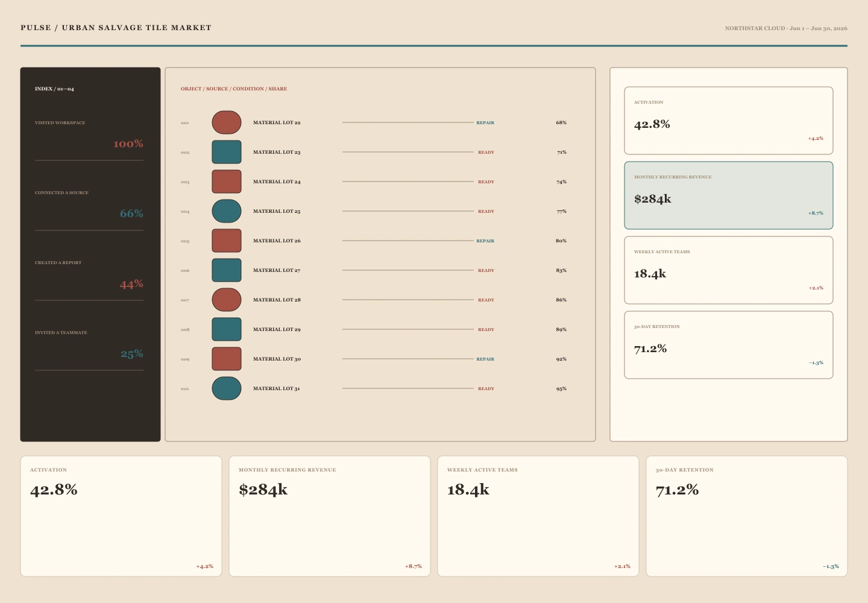Select the Invited a Teammate label
The width and height of the screenshot is (868, 603).
61,332
